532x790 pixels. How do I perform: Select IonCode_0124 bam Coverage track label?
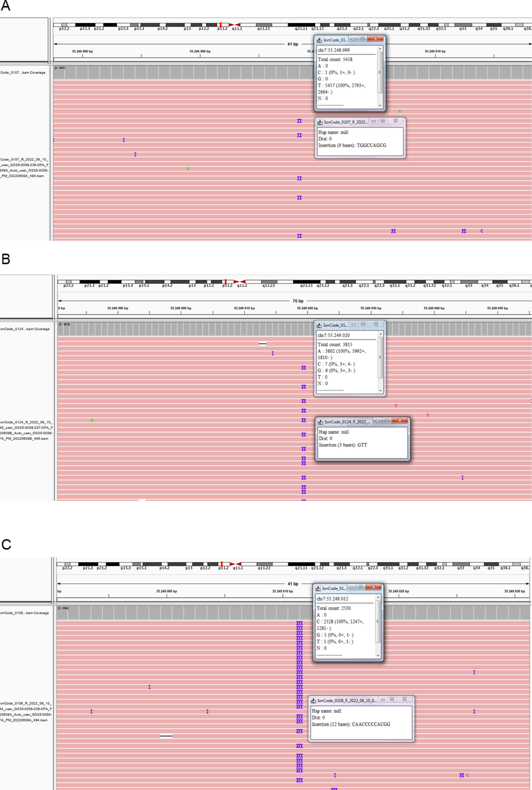coord(25,329)
